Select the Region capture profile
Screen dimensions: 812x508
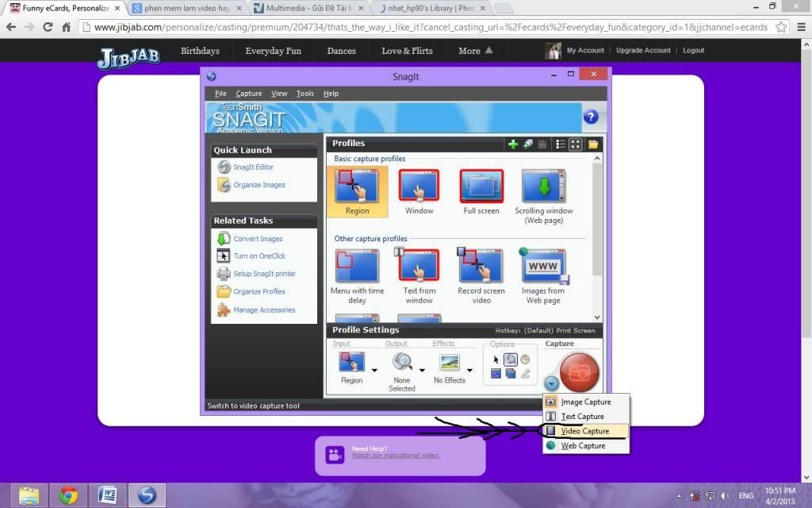click(357, 191)
